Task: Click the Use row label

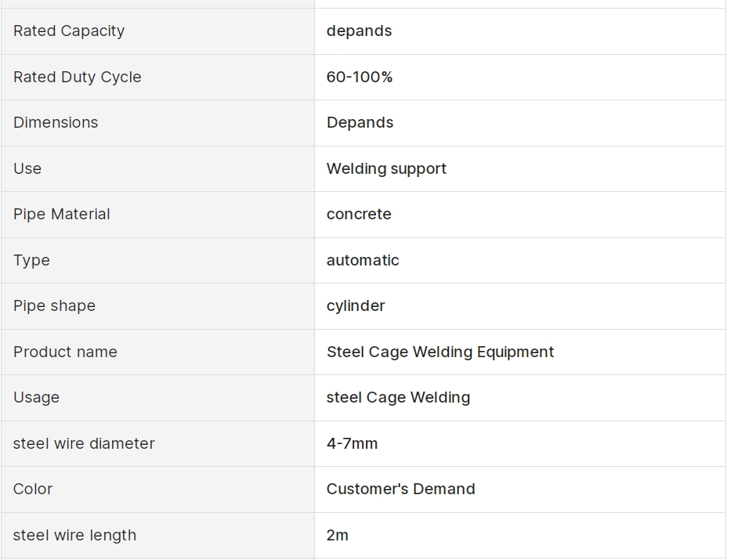Action: click(x=27, y=168)
